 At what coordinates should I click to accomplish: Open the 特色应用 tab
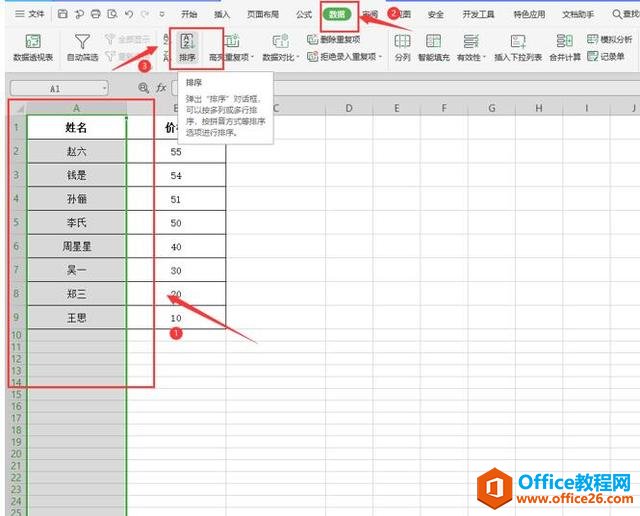click(529, 14)
